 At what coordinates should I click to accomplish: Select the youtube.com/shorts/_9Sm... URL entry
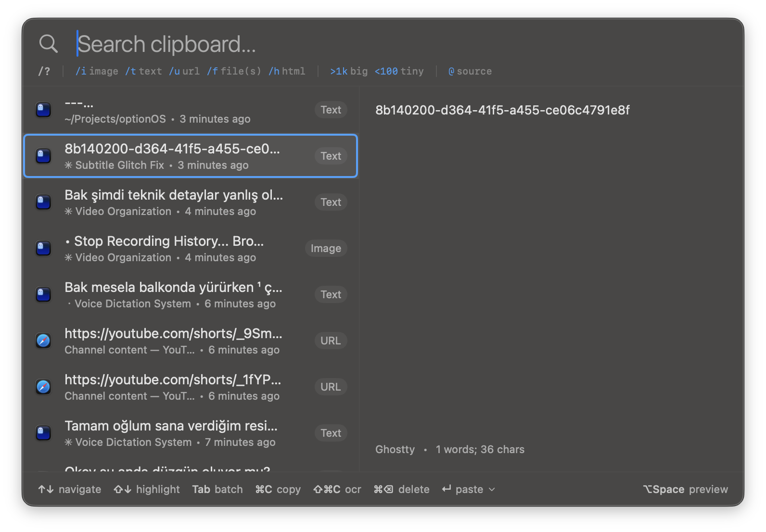191,341
